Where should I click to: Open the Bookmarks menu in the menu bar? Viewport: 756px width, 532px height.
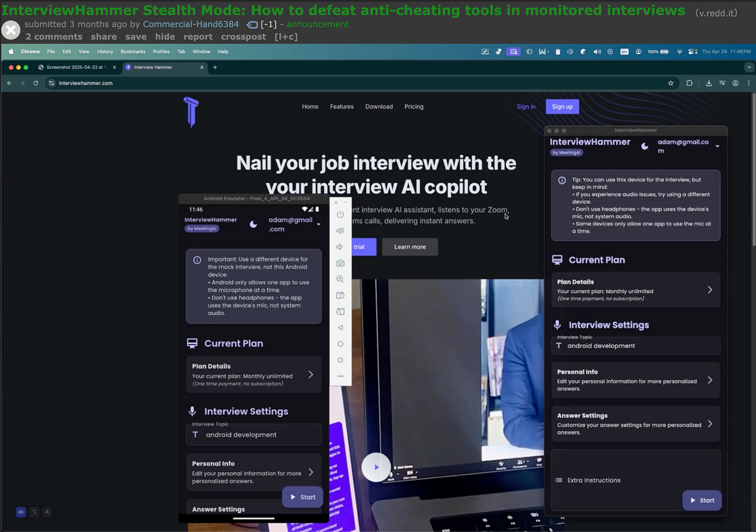[x=133, y=51]
